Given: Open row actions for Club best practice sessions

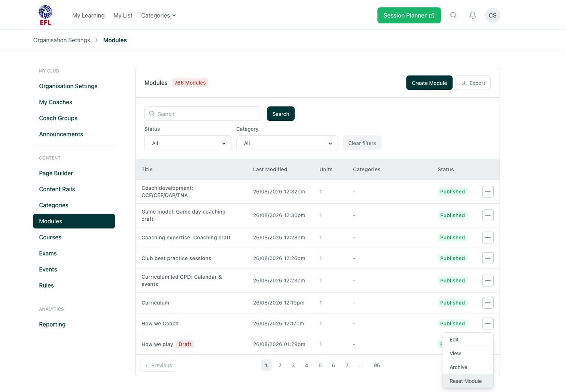Looking at the screenshot, I should [x=488, y=258].
